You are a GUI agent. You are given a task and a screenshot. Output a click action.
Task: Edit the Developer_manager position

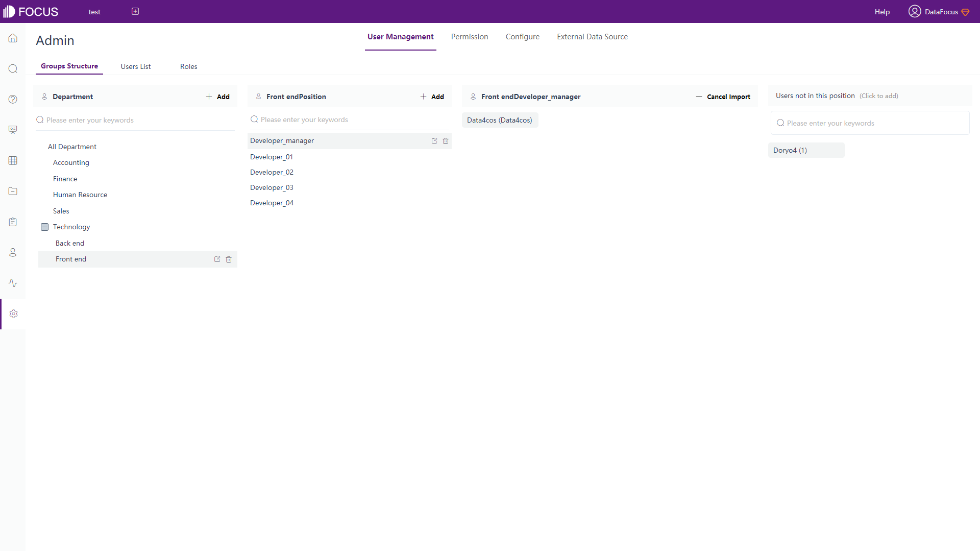click(434, 141)
